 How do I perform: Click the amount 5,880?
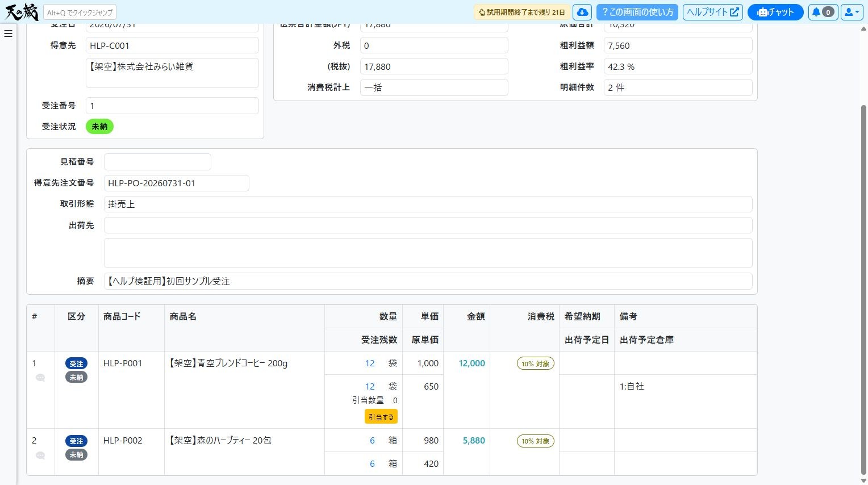click(x=474, y=441)
